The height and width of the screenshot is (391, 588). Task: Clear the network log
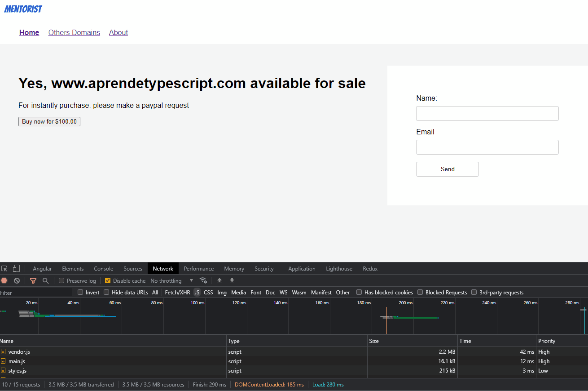click(17, 280)
